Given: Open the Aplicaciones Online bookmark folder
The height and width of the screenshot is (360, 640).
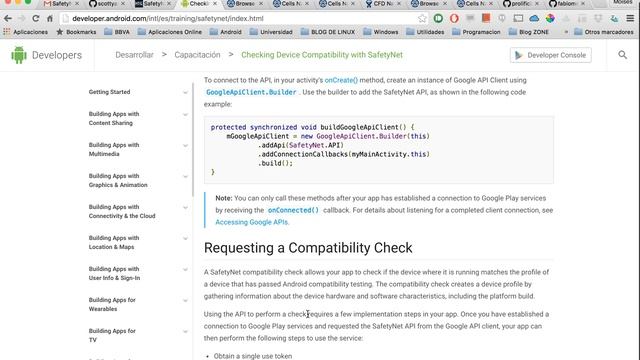Looking at the screenshot, I should [x=170, y=32].
